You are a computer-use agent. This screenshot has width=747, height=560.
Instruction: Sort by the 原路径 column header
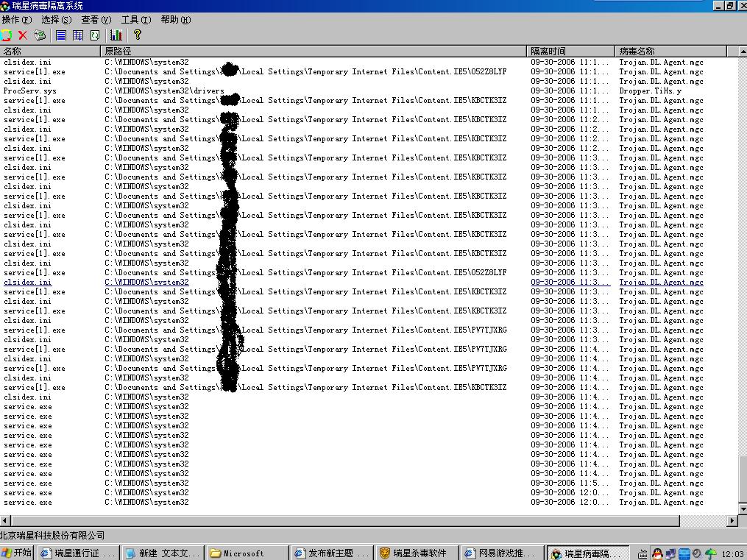tap(314, 51)
